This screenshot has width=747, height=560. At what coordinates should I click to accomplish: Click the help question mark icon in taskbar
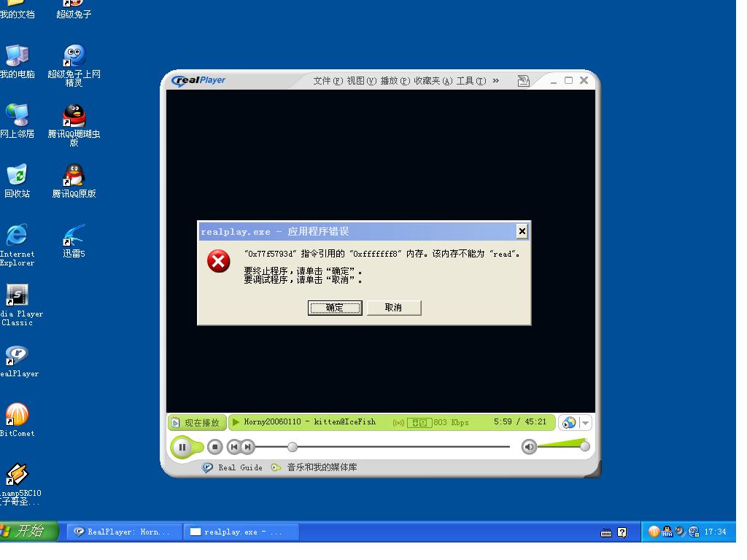coord(622,532)
